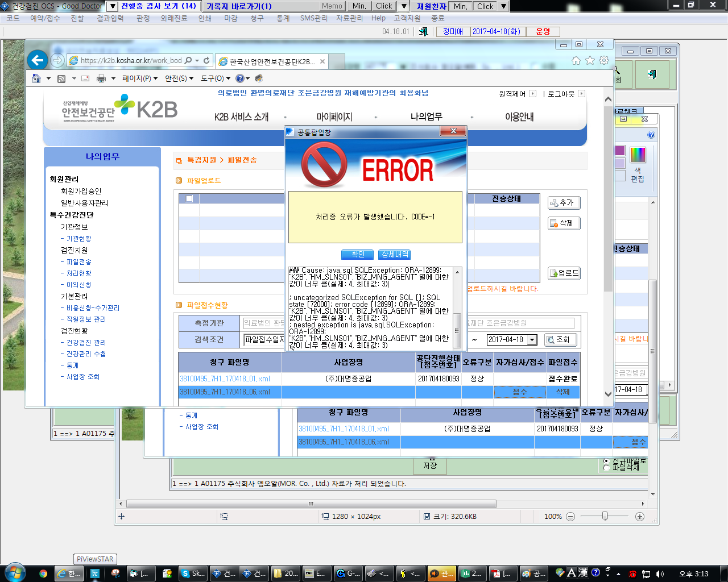Open the 나의업무 navigation tab
Screen dimensions: 728x582
point(426,117)
